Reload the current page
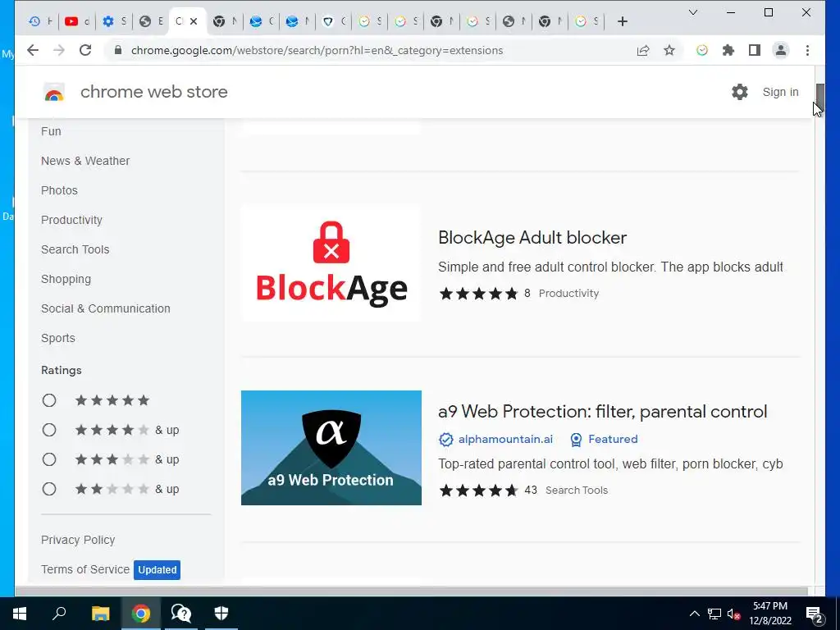 85,50
